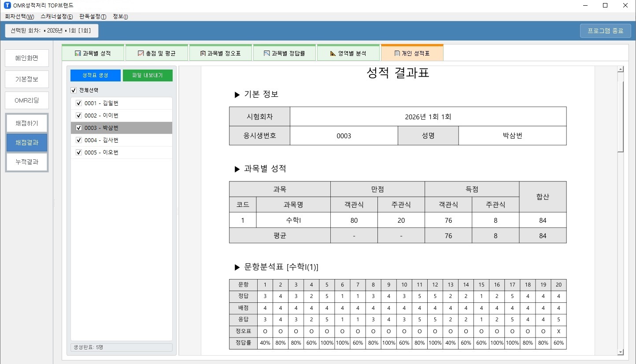Toggle checkbox for 0005 - 이오번
The width and height of the screenshot is (636, 364).
pyautogui.click(x=79, y=153)
